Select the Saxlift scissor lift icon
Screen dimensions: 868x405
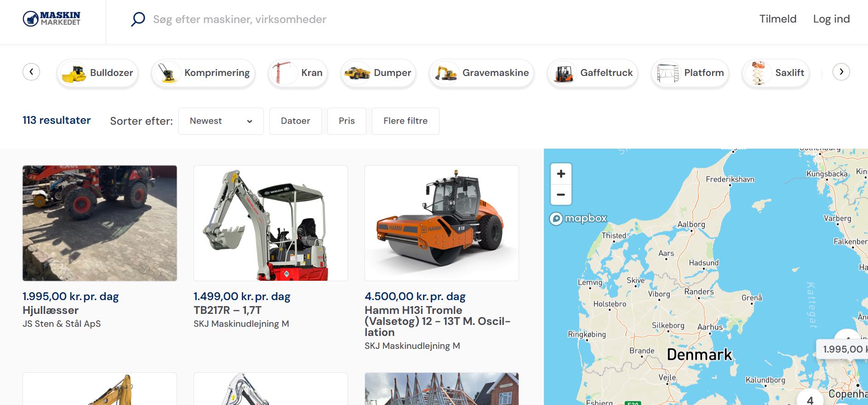point(759,73)
